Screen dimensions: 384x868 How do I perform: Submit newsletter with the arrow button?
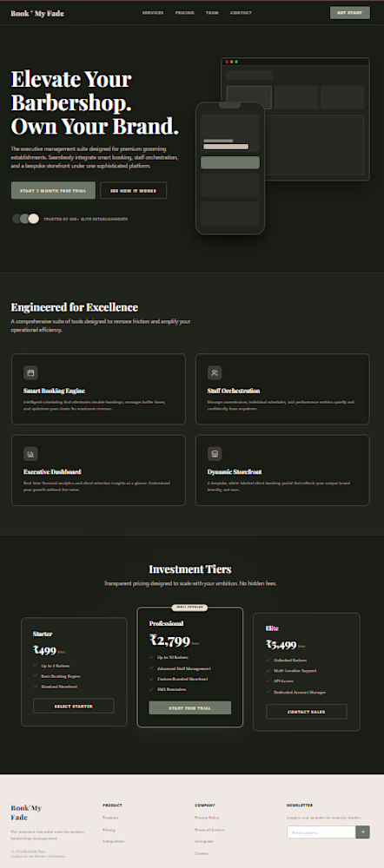click(363, 832)
